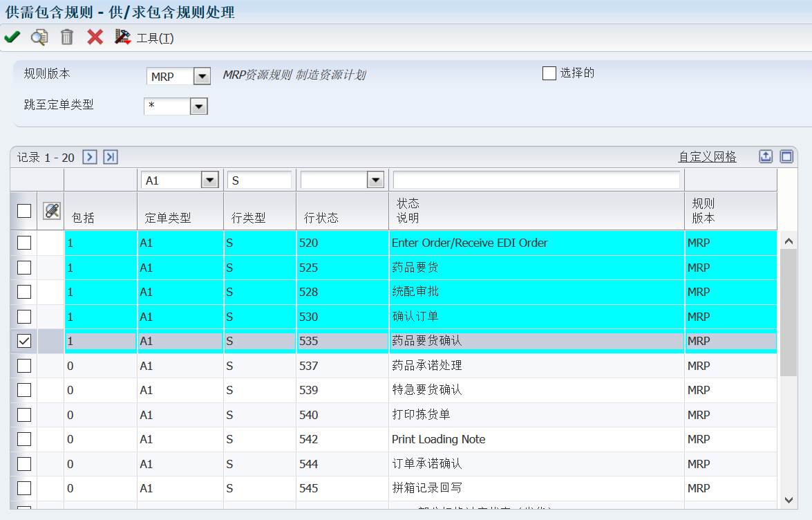This screenshot has height=520, width=812.
Task: Expand the A1 order type filter dropdown
Action: point(209,180)
